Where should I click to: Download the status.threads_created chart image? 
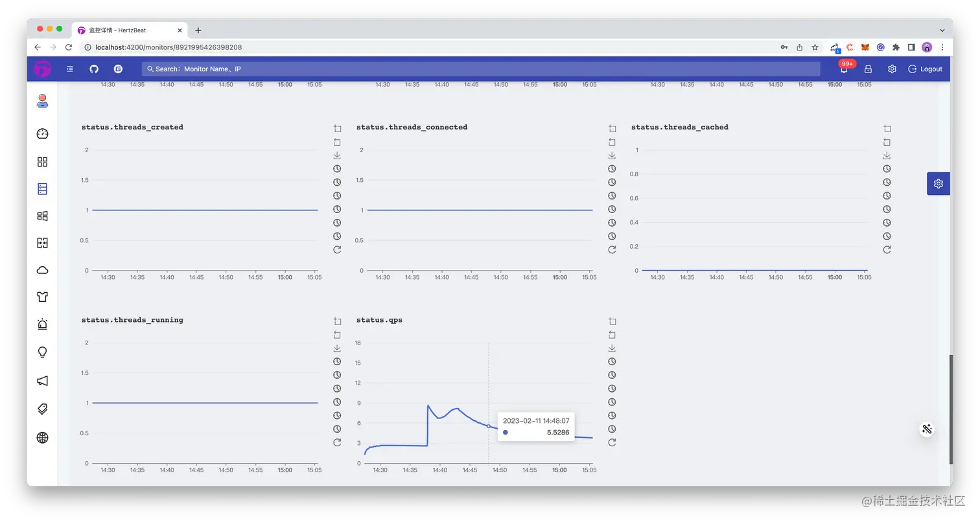coord(337,155)
